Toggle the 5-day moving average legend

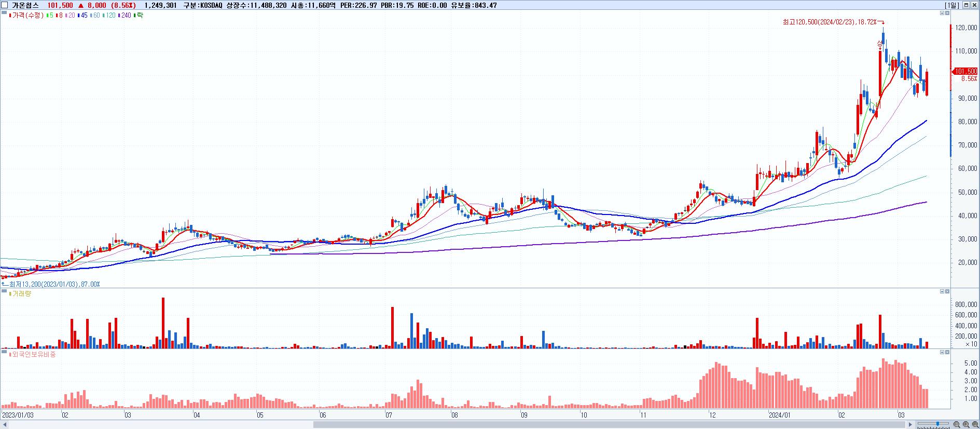(x=50, y=15)
